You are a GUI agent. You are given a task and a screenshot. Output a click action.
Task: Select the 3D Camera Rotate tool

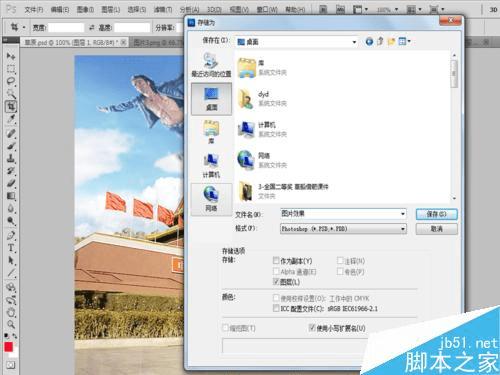point(11,300)
